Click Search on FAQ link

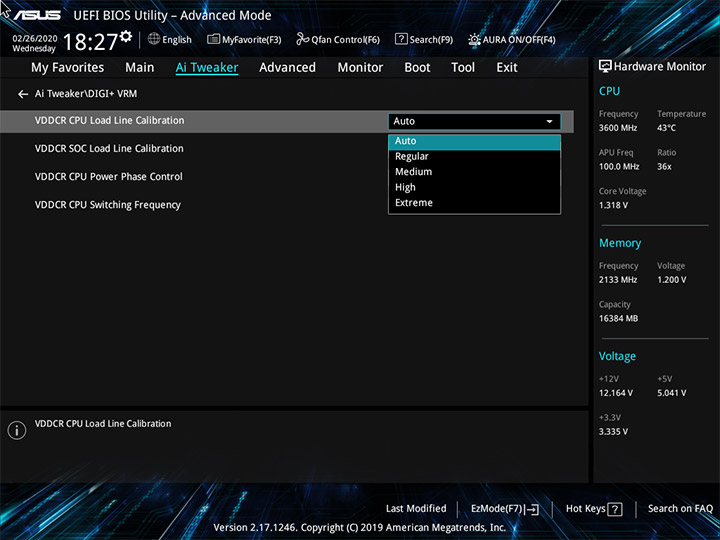[x=680, y=509]
